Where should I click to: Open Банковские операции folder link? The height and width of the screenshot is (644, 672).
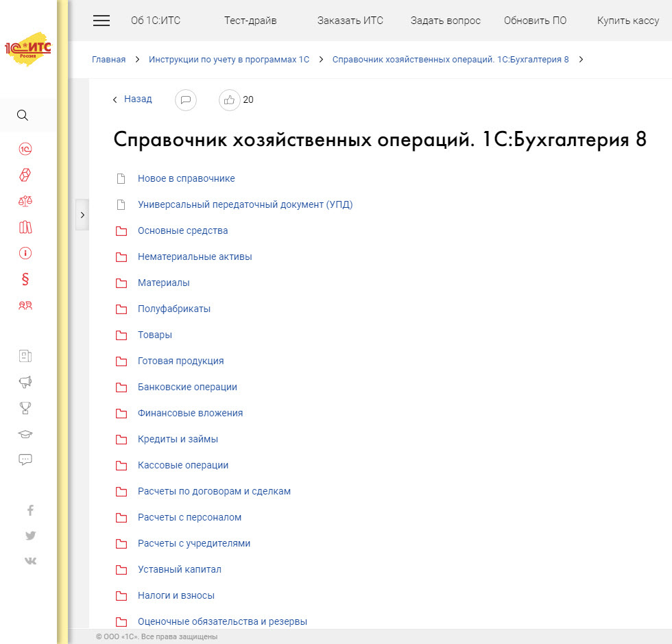pos(187,387)
